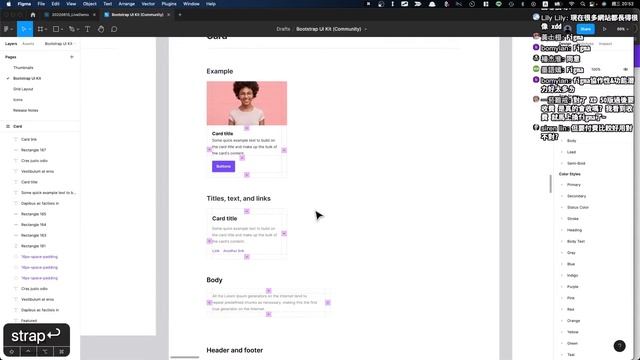Select the Primary color style
The width and height of the screenshot is (640, 360).
573,185
